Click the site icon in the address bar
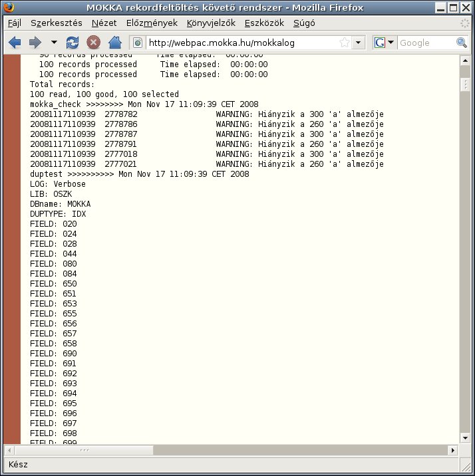 click(x=138, y=43)
